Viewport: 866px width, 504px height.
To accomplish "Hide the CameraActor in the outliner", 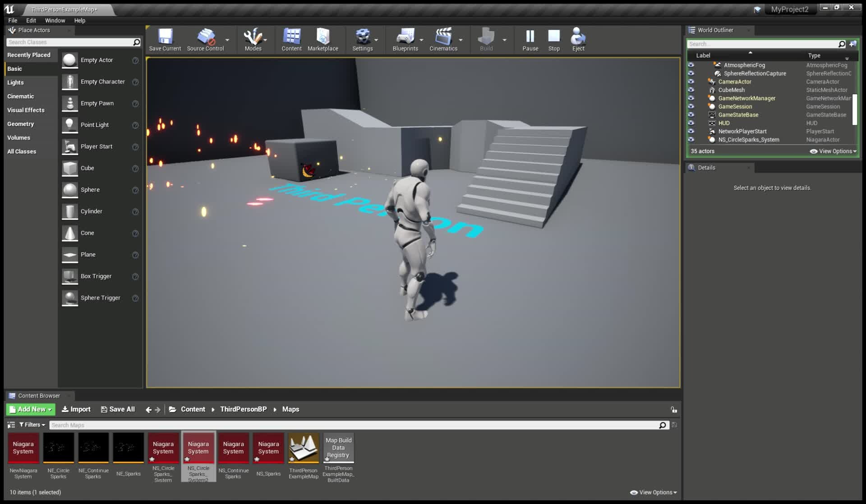I will point(691,82).
